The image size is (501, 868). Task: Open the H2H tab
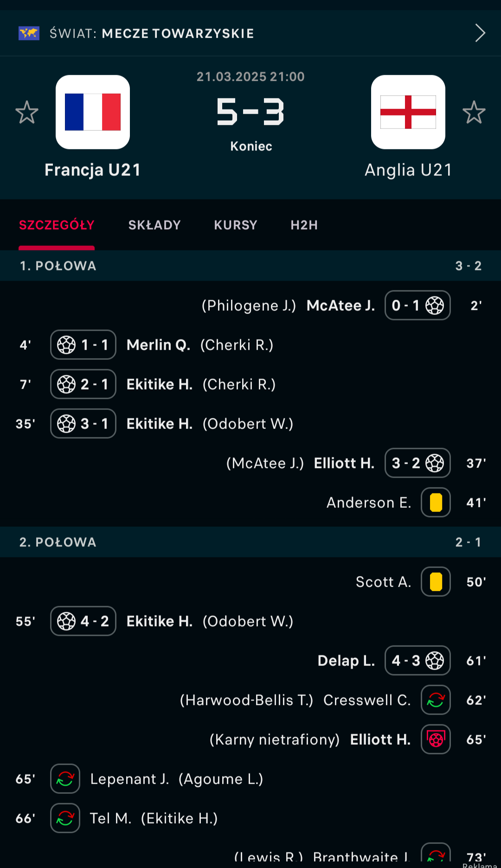point(304,225)
